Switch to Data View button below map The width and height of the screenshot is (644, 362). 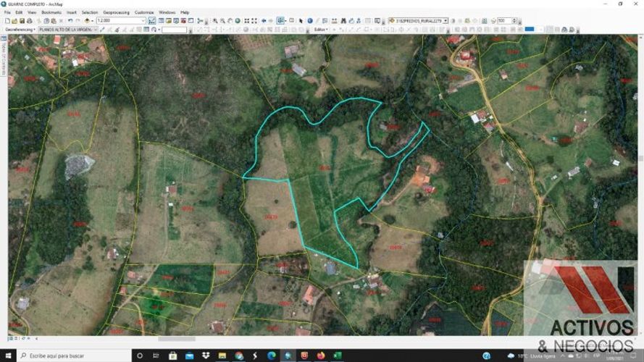10,339
